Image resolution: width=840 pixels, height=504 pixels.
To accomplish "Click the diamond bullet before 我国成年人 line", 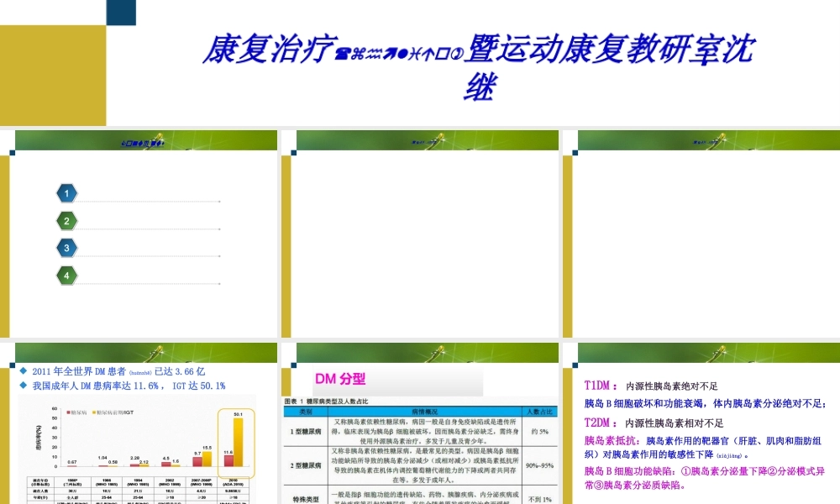I will [x=24, y=385].
